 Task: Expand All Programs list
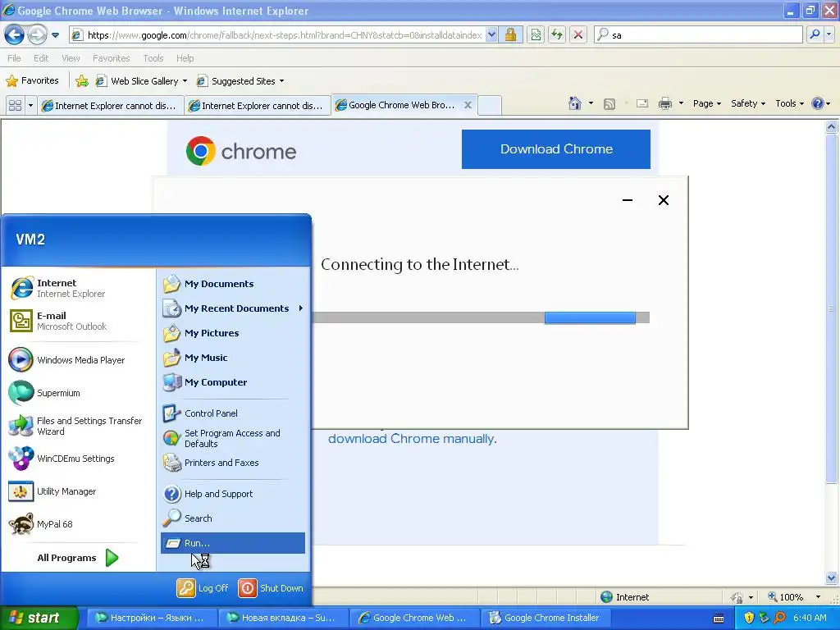pyautogui.click(x=78, y=558)
